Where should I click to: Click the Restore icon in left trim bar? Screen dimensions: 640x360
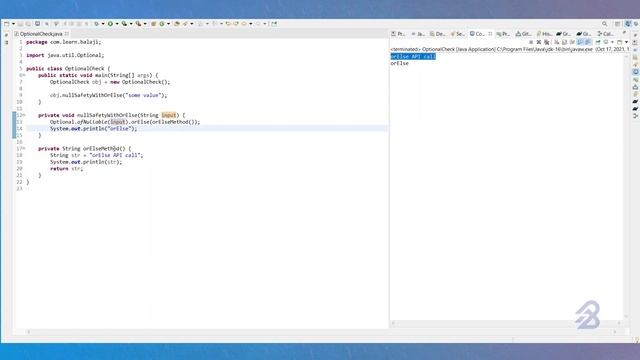[x=6, y=36]
